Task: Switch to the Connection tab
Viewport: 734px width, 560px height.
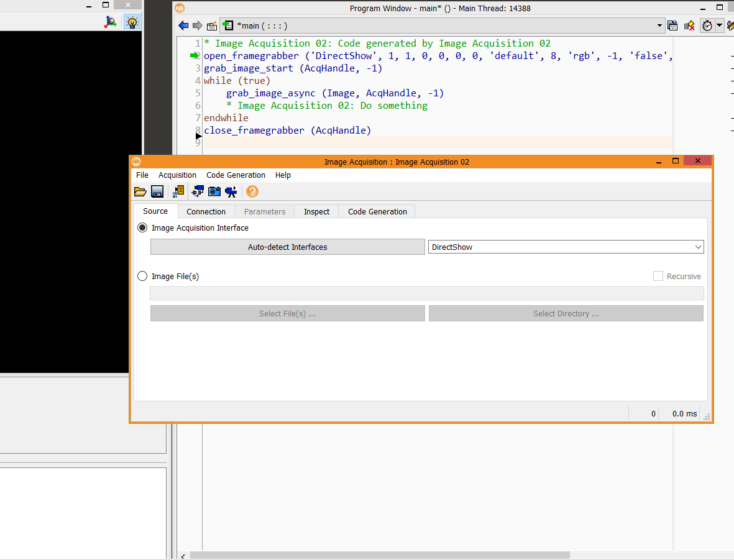Action: pos(206,212)
